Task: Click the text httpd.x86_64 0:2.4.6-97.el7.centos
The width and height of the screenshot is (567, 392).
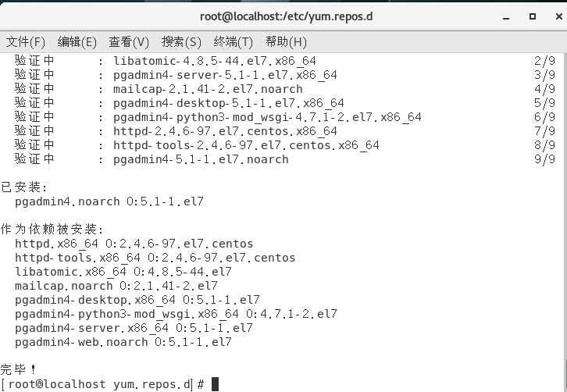Action: pyautogui.click(x=134, y=244)
